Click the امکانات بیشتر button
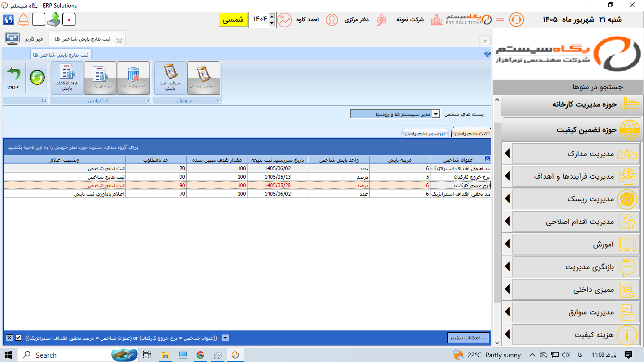Viewport: 644px width, 362px height. [468, 337]
